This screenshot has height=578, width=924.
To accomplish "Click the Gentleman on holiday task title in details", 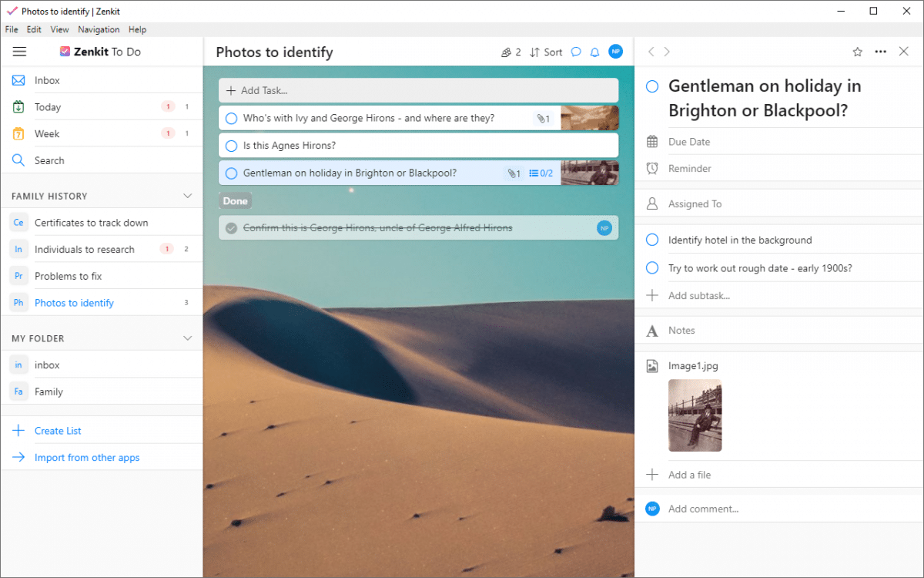I will [x=765, y=98].
